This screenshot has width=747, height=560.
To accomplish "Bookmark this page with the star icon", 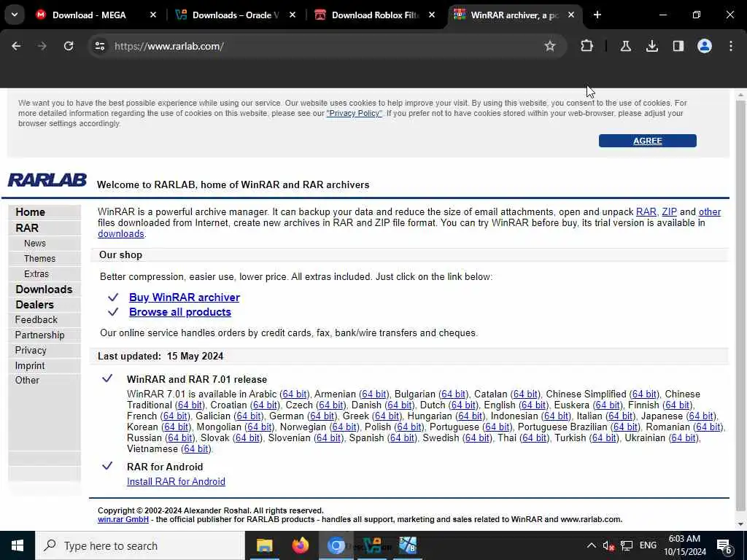I will [x=550, y=46].
